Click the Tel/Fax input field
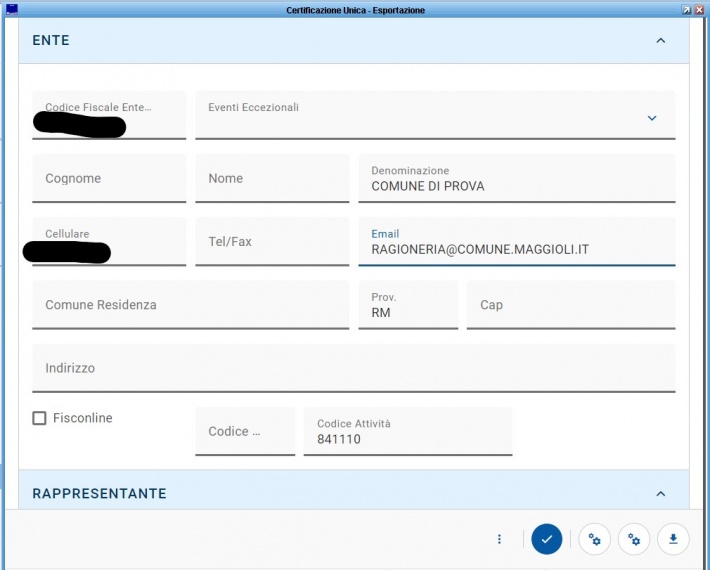Viewport: 710px width, 570px height. [272, 242]
